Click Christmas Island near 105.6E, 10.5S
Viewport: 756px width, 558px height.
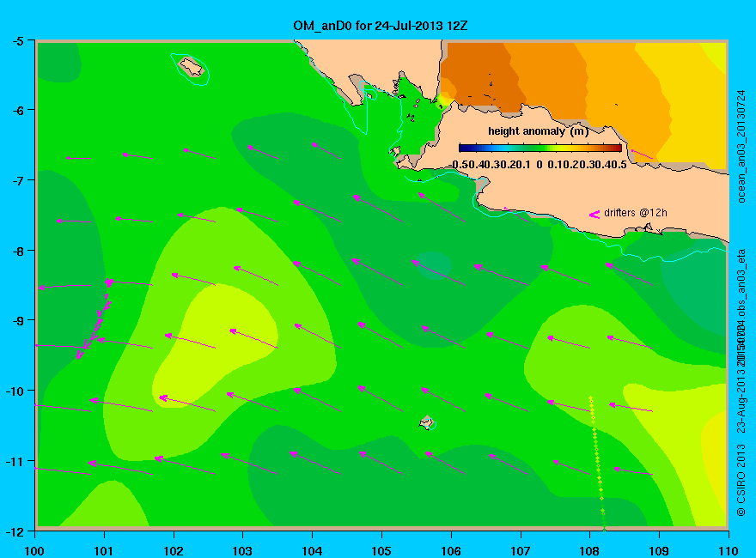pos(427,423)
